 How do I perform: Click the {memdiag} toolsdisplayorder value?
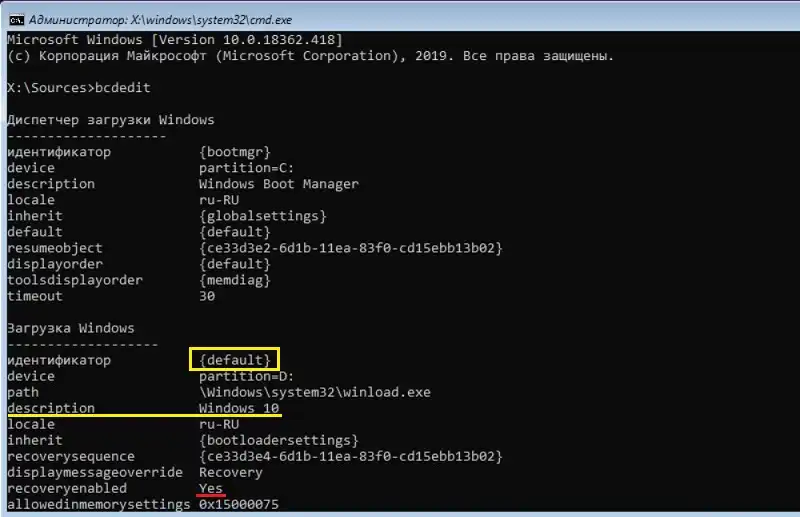point(235,280)
